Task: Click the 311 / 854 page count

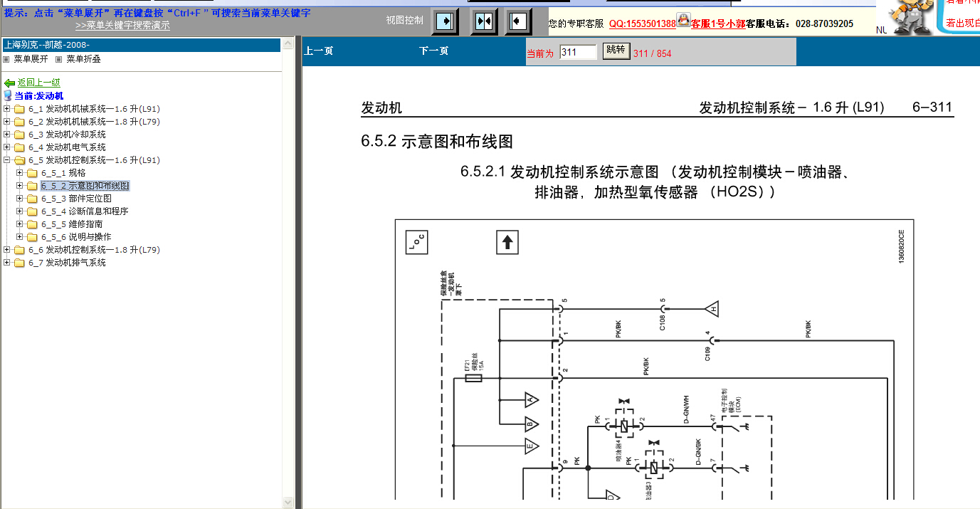Action: (x=652, y=53)
